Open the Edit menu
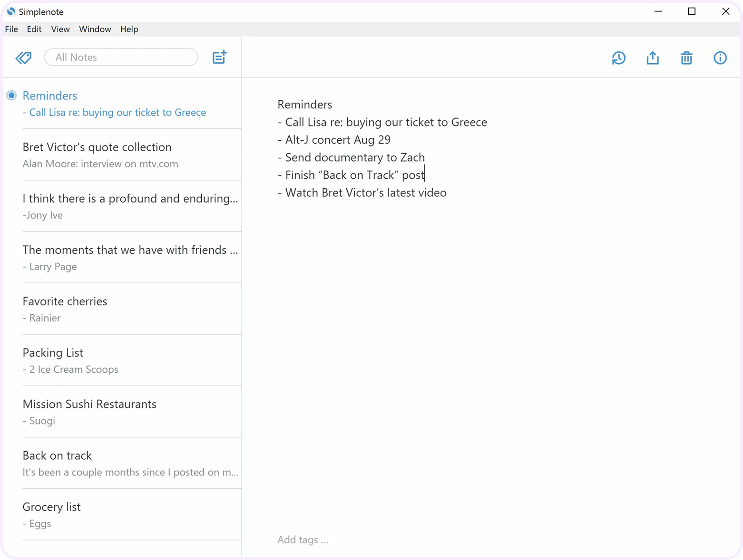Image resolution: width=743 pixels, height=560 pixels. [x=34, y=29]
